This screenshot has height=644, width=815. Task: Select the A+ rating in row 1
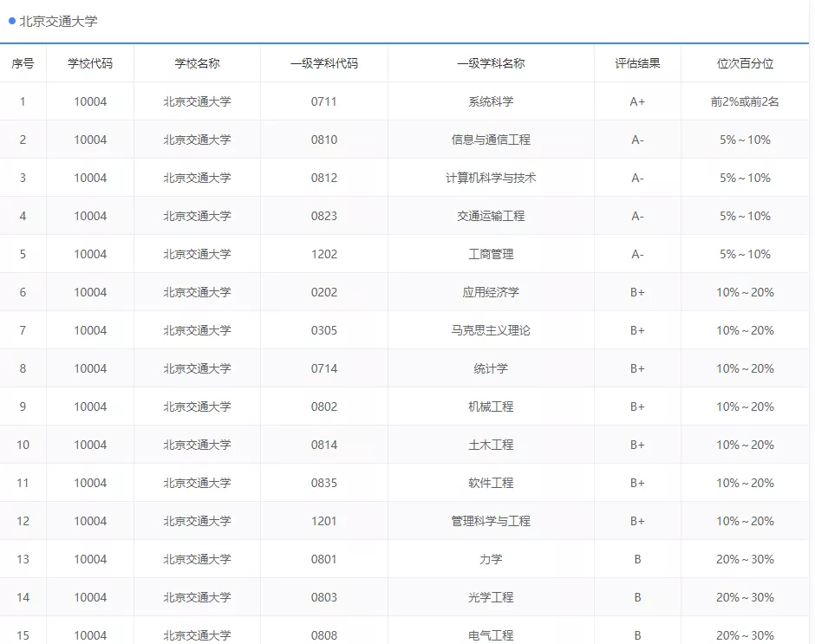point(636,101)
